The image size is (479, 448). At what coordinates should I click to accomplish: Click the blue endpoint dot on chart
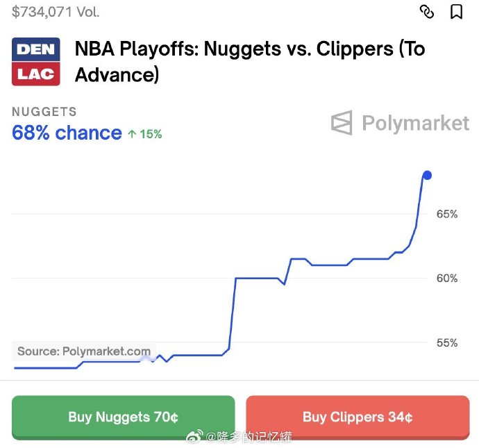(x=428, y=175)
